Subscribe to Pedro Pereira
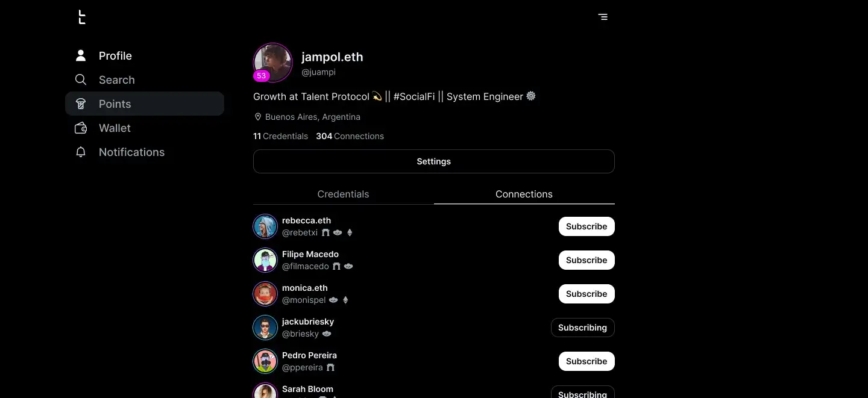 586,361
